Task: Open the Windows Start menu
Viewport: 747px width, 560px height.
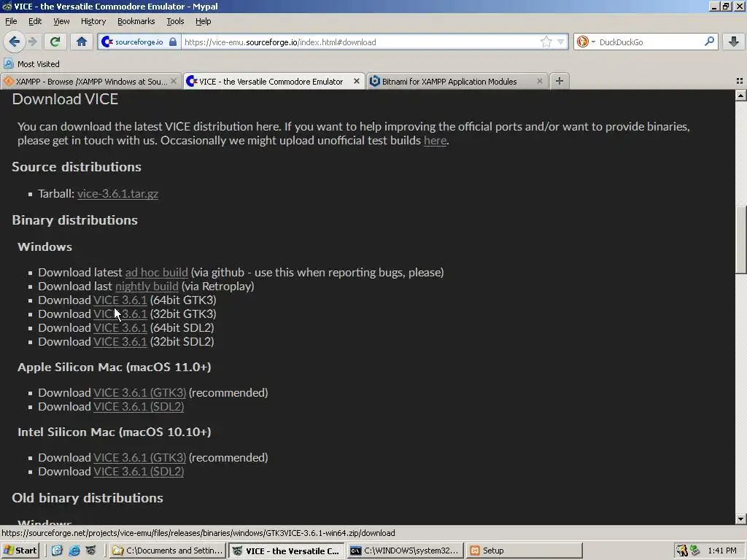Action: 20,551
